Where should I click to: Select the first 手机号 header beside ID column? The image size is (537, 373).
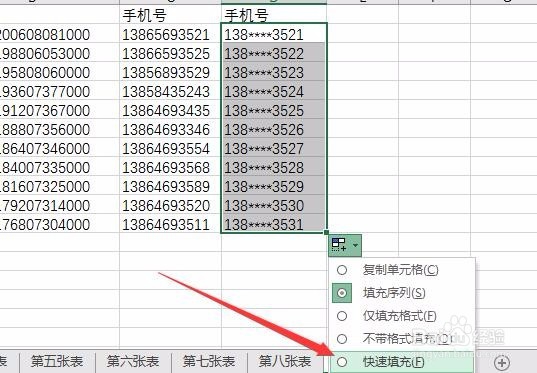point(170,14)
